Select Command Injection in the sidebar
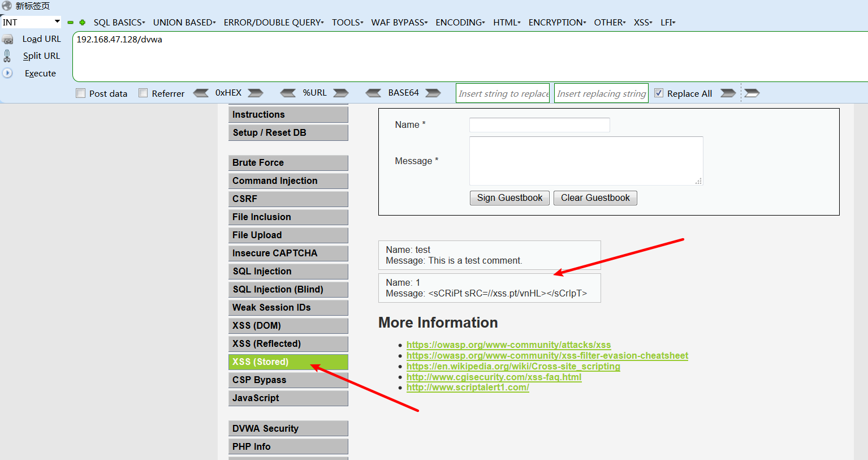 pos(288,180)
